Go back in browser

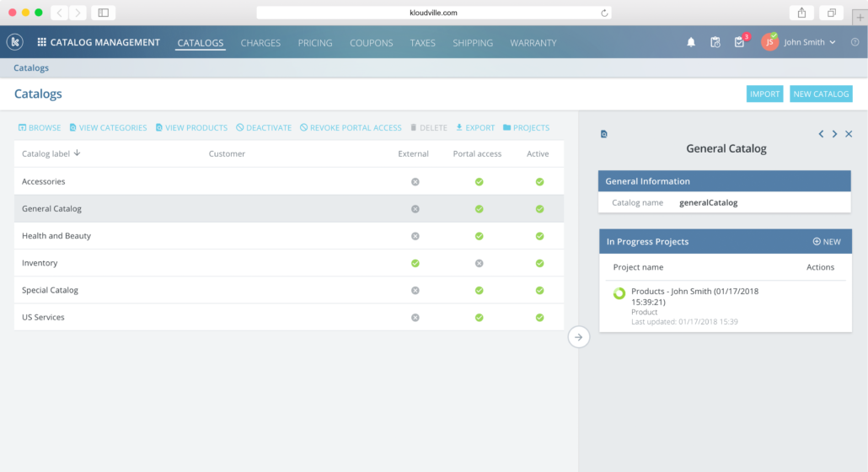pyautogui.click(x=60, y=13)
